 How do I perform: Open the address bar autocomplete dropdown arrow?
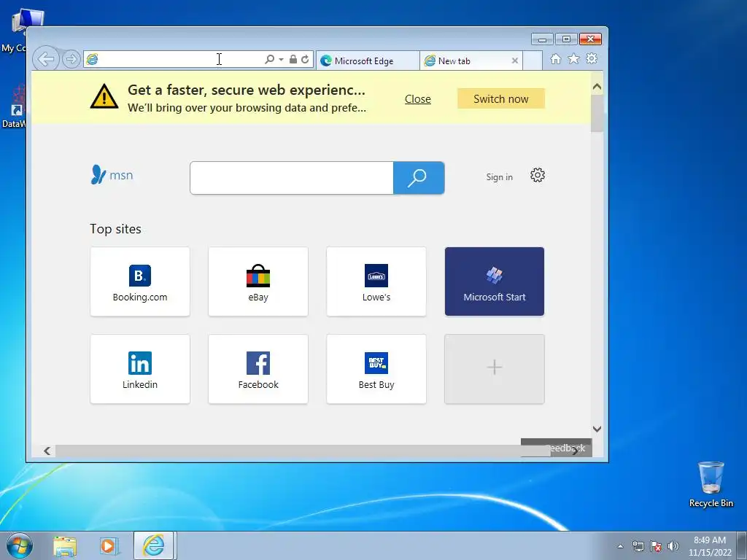point(281,60)
